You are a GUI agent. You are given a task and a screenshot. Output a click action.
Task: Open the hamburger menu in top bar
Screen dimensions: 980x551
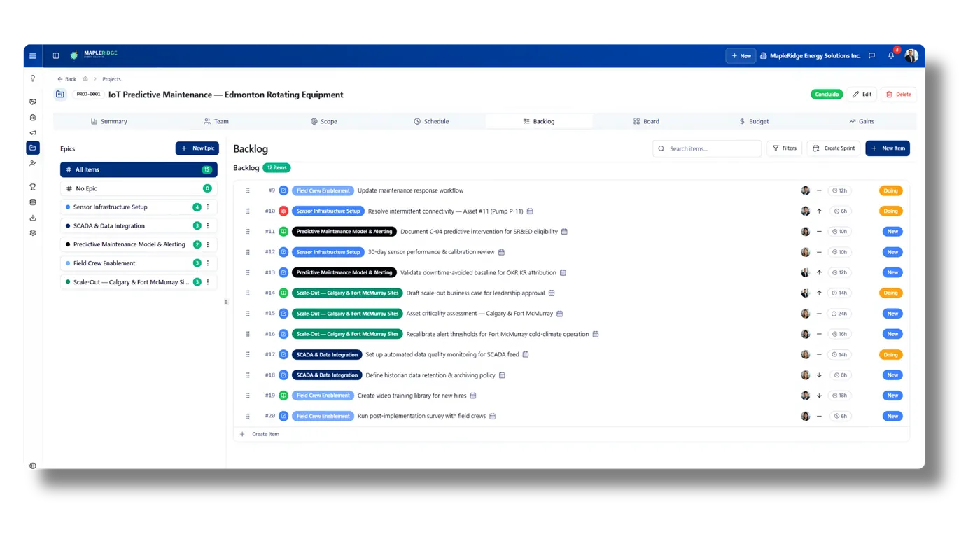[33, 56]
